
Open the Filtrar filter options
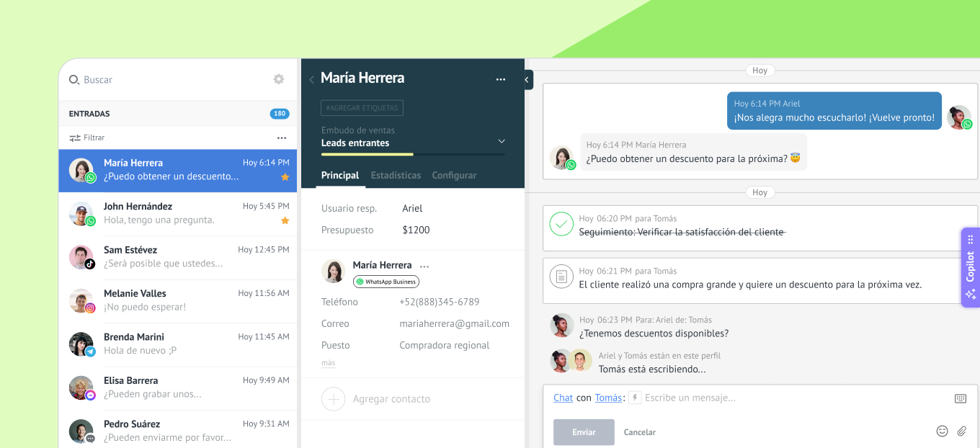(87, 138)
